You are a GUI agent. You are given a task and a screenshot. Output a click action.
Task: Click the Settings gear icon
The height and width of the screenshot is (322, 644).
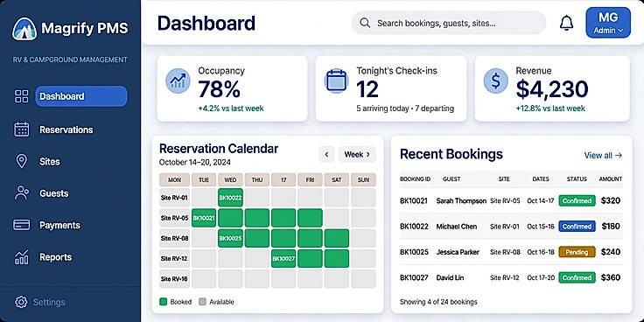click(x=21, y=302)
